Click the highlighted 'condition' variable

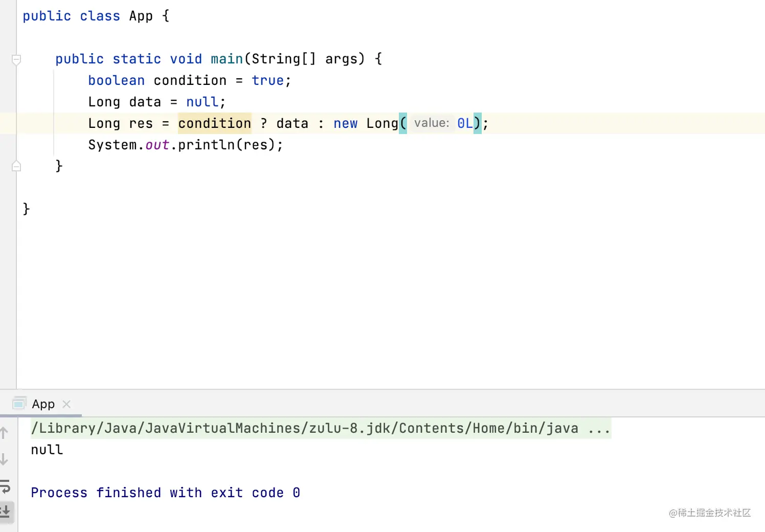[x=215, y=123]
